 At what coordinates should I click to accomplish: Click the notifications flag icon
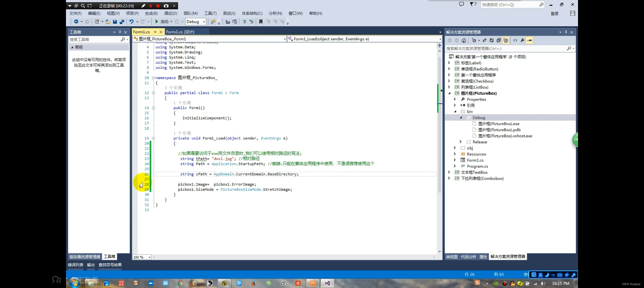[473, 4]
